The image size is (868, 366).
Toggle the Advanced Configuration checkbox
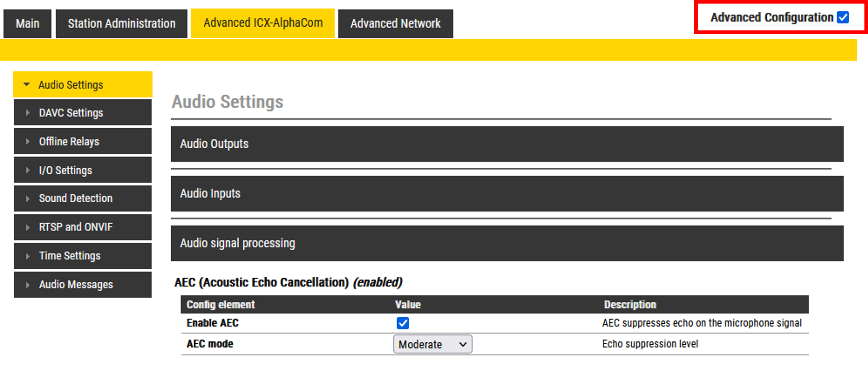coord(843,18)
